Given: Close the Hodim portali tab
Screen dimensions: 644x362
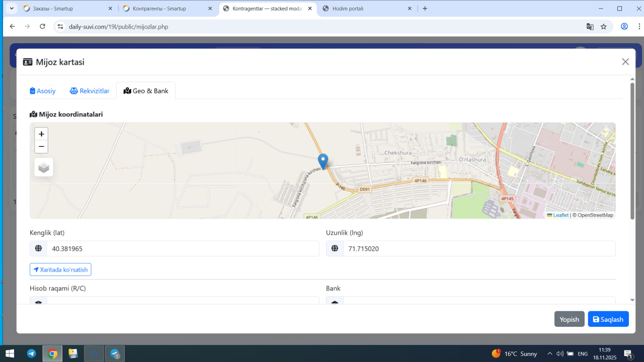Looking at the screenshot, I should pyautogui.click(x=410, y=9).
